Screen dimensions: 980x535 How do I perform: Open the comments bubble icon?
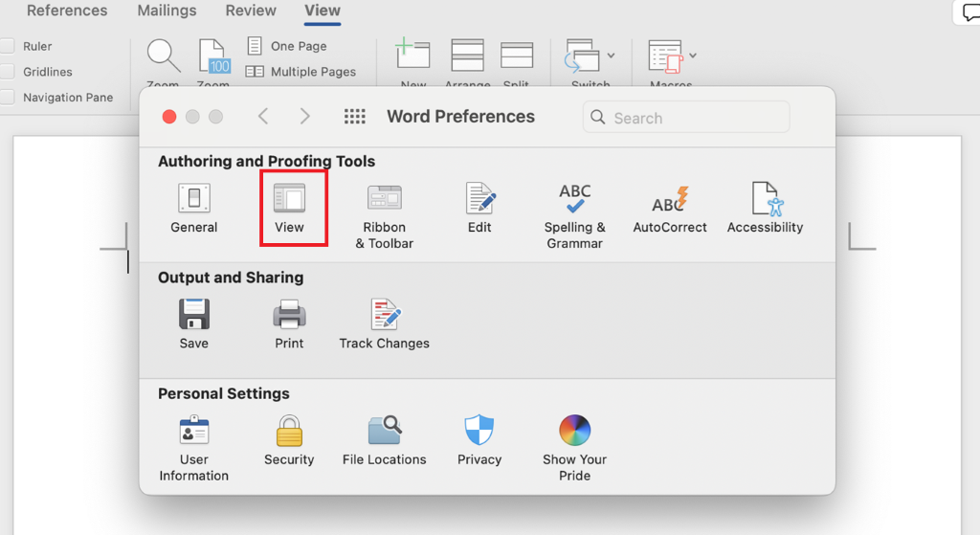coord(969,12)
